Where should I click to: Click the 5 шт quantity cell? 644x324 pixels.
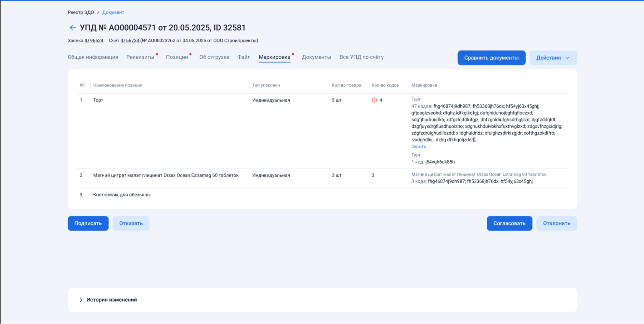pos(337,100)
